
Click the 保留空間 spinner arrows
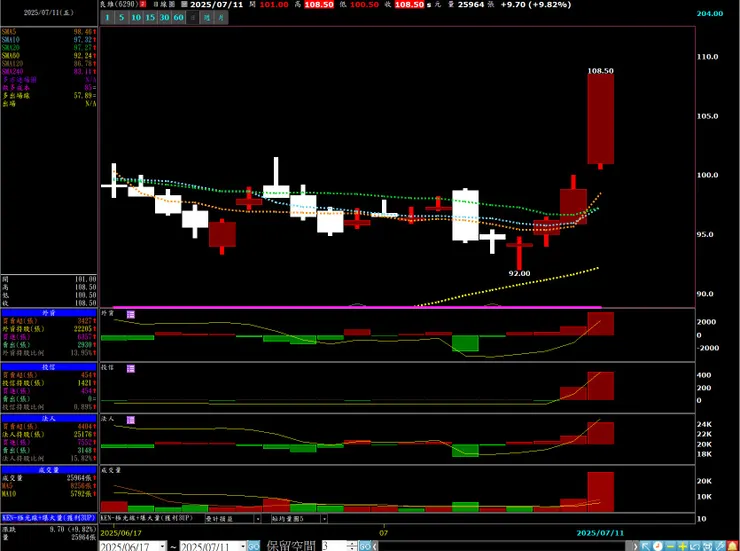(x=352, y=546)
